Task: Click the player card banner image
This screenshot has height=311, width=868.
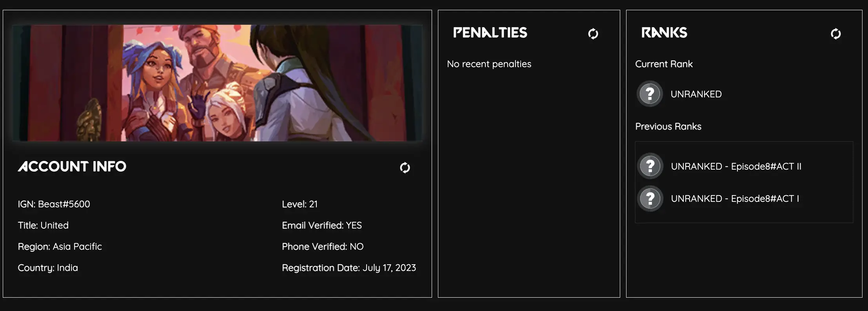Action: [x=217, y=83]
